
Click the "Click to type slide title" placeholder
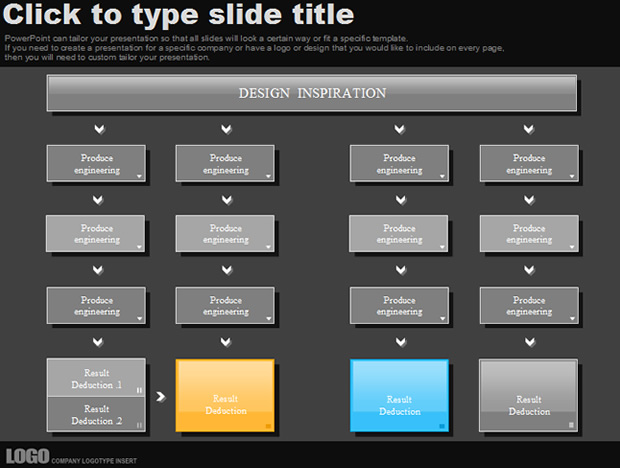pyautogui.click(x=180, y=15)
